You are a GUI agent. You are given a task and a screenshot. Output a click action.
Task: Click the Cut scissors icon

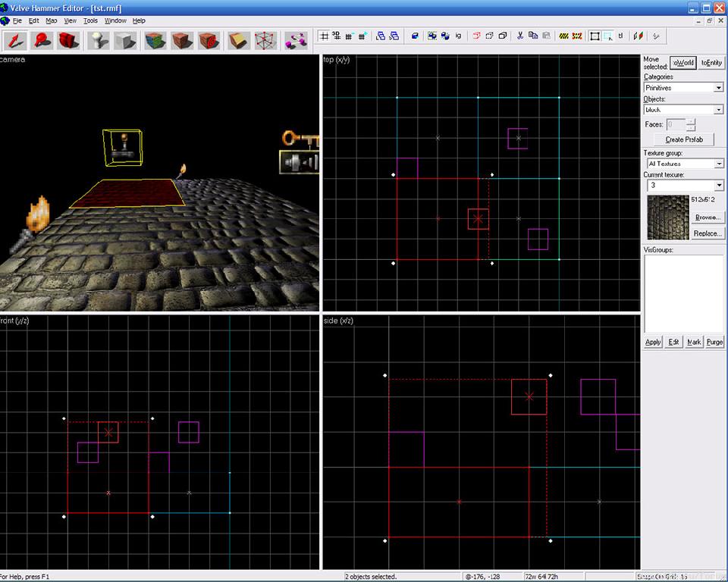point(520,36)
